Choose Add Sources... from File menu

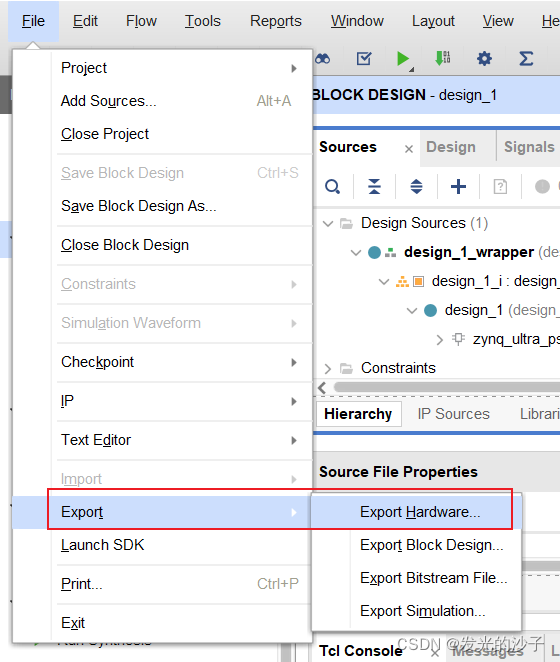(182, 101)
